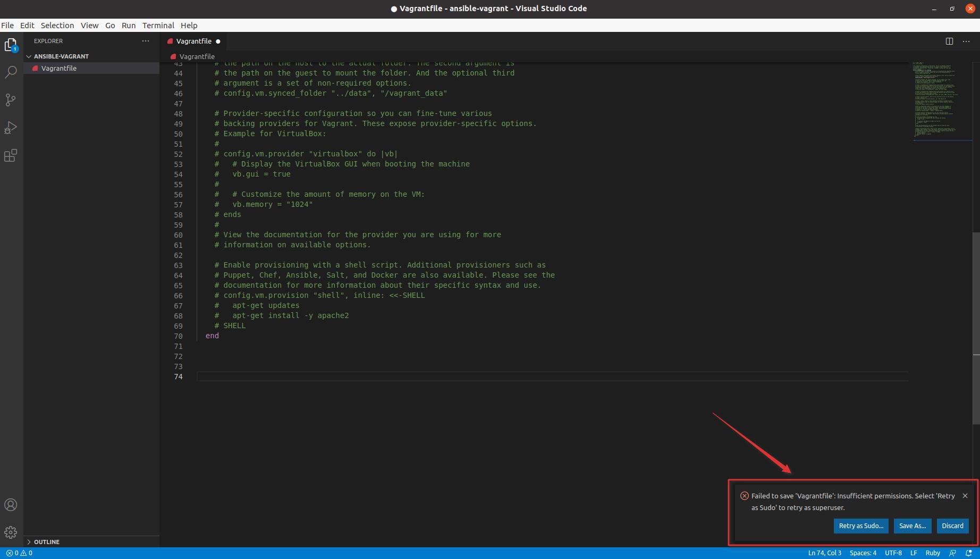Select encoding via UTF-8 status item
The height and width of the screenshot is (559, 980).
click(x=893, y=553)
